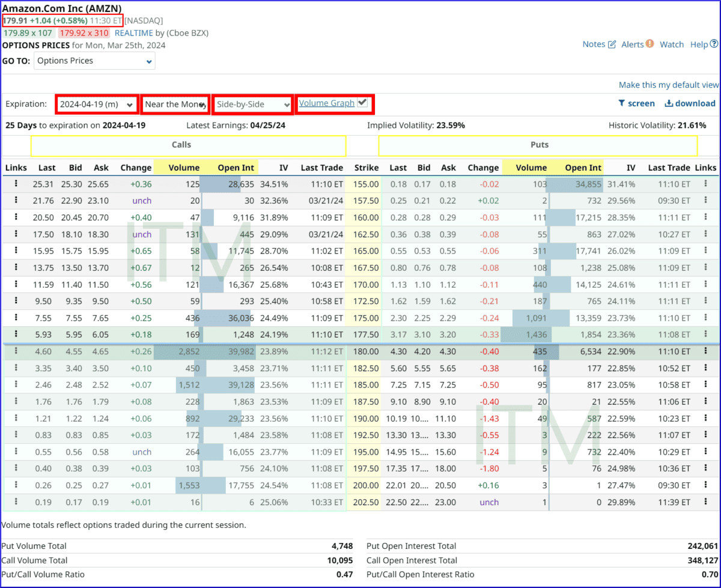Screen dimensions: 721x588
Task: Open the Notes editor icon
Action: (x=610, y=44)
